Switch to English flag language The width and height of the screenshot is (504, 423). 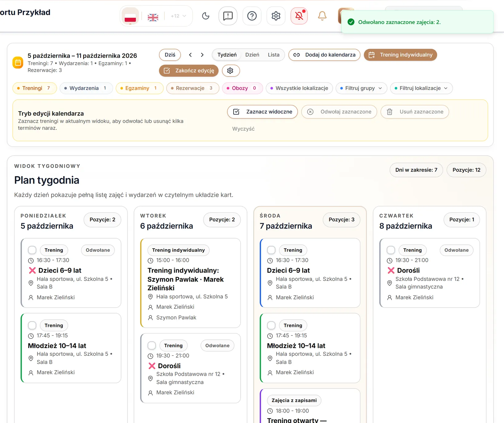pyautogui.click(x=153, y=17)
